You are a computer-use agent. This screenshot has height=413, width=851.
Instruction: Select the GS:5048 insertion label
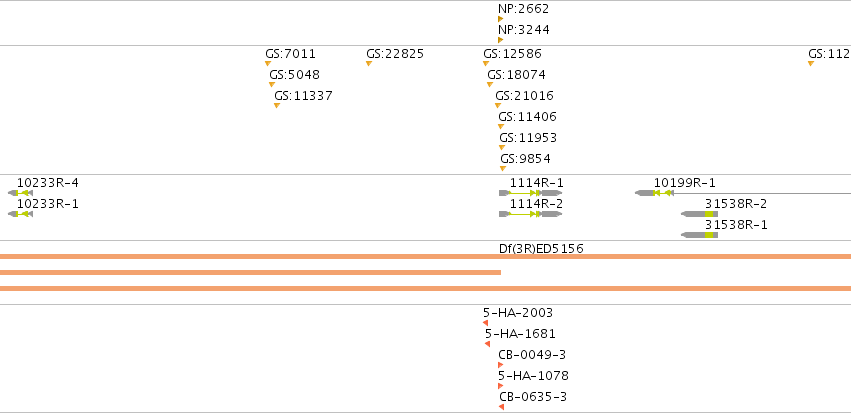(x=294, y=75)
